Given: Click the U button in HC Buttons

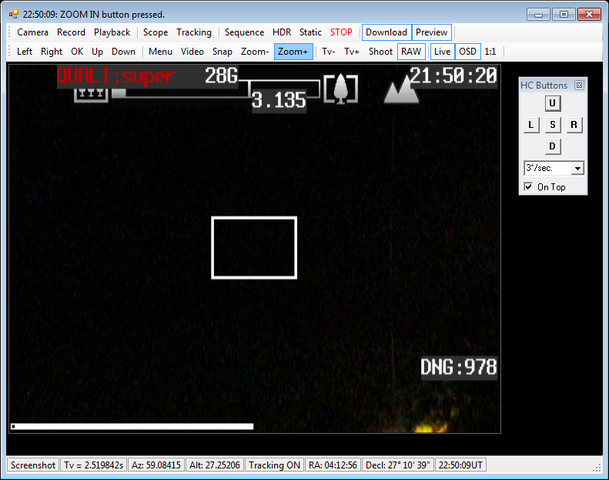Looking at the screenshot, I should tap(552, 103).
